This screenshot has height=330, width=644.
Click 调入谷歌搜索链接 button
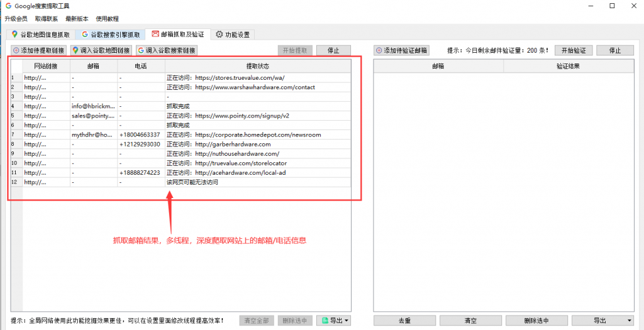click(167, 50)
